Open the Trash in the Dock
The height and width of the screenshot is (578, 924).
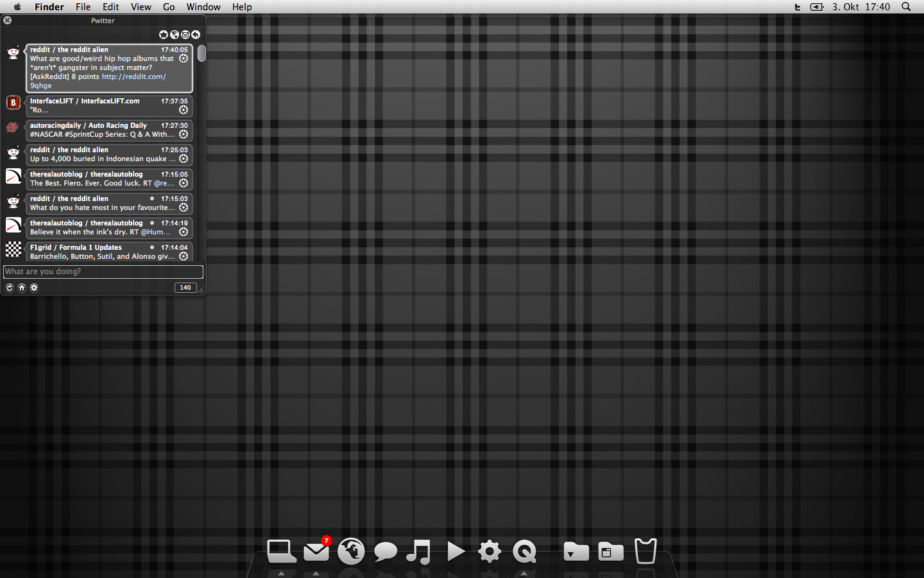(x=646, y=551)
